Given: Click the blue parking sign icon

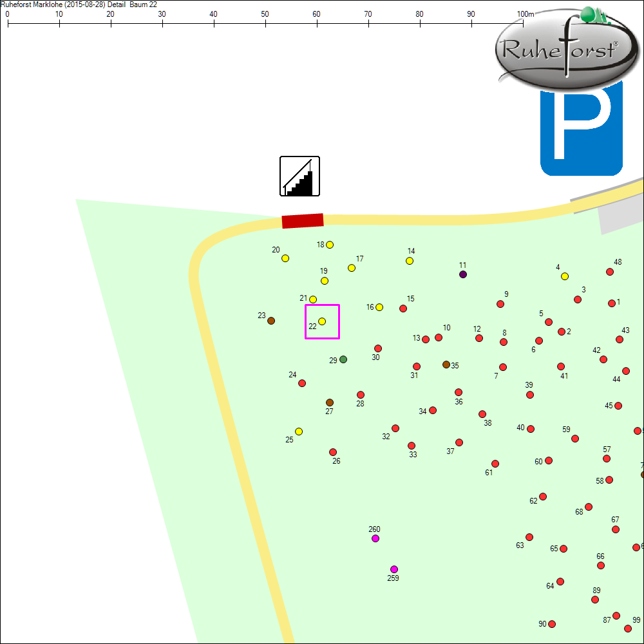Looking at the screenshot, I should click(582, 129).
